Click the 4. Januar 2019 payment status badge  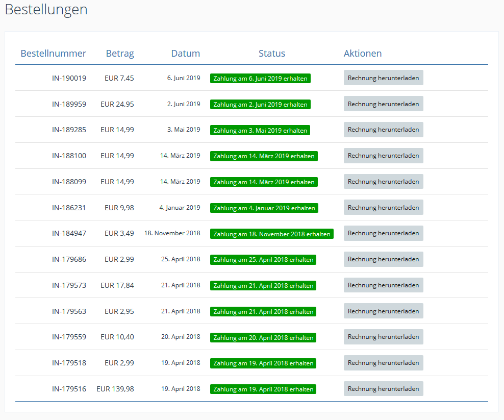(x=264, y=208)
